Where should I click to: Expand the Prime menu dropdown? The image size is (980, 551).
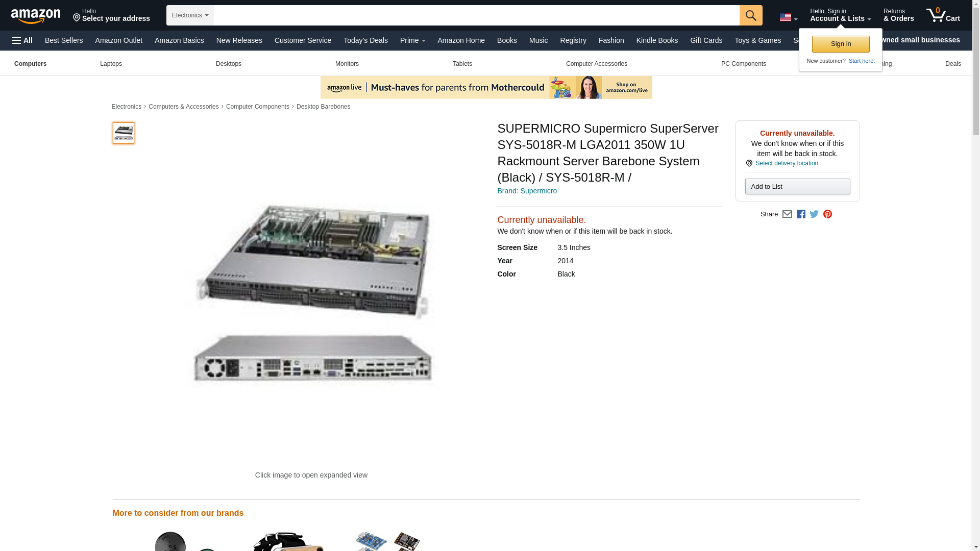click(412, 40)
